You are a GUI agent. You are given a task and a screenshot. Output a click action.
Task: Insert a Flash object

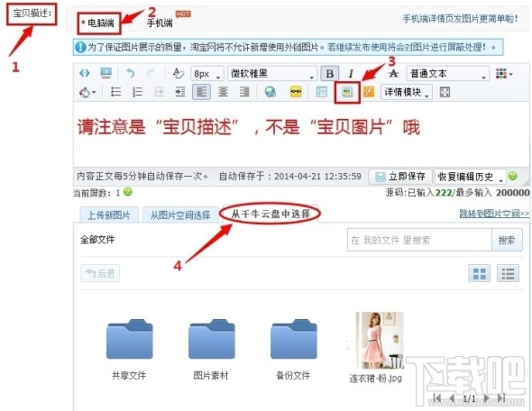pos(369,92)
